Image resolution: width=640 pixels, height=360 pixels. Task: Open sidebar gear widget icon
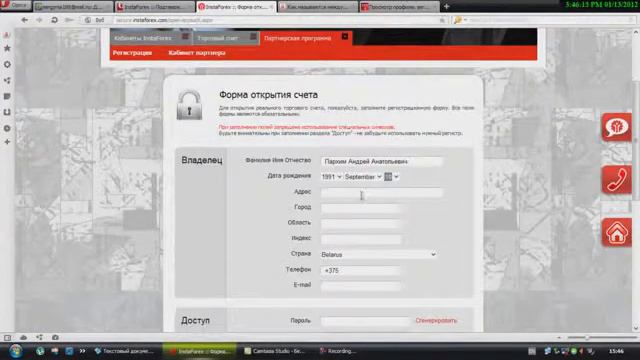(7, 64)
